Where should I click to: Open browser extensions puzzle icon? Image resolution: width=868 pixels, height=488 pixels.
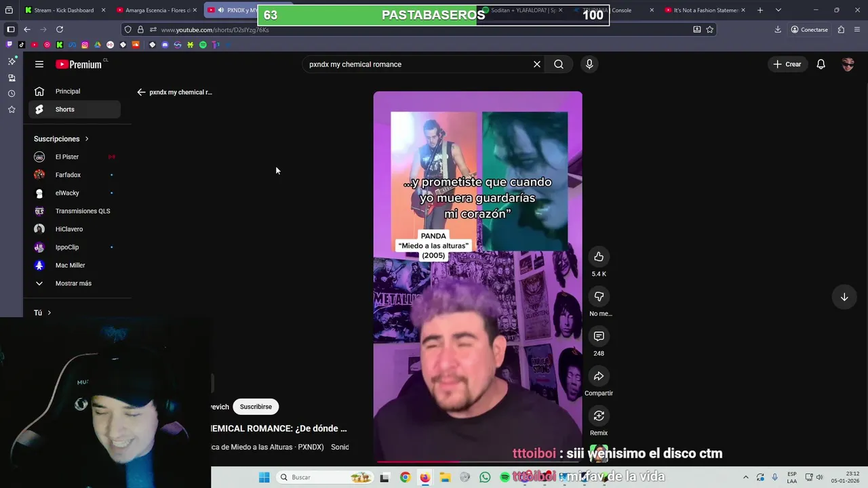[841, 29]
